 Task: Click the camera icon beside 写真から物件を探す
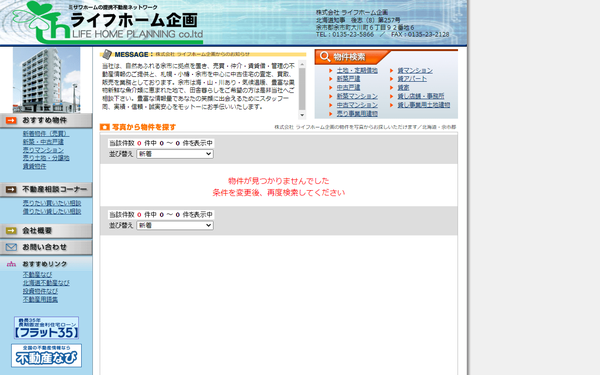104,127
